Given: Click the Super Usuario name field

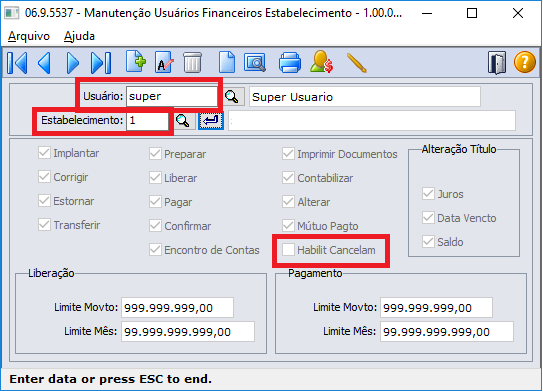Looking at the screenshot, I should 365,97.
